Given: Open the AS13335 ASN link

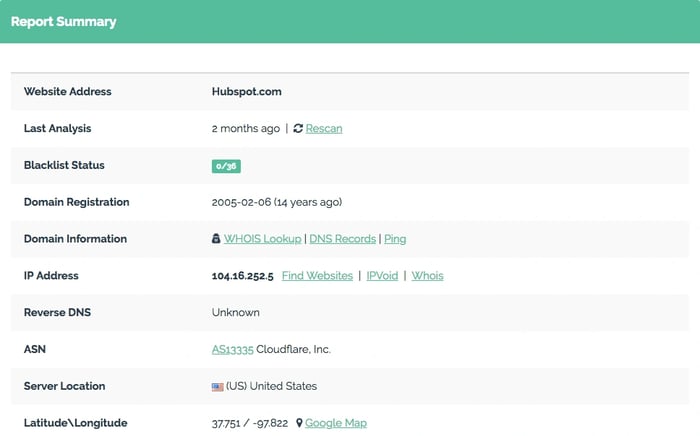Looking at the screenshot, I should point(233,349).
